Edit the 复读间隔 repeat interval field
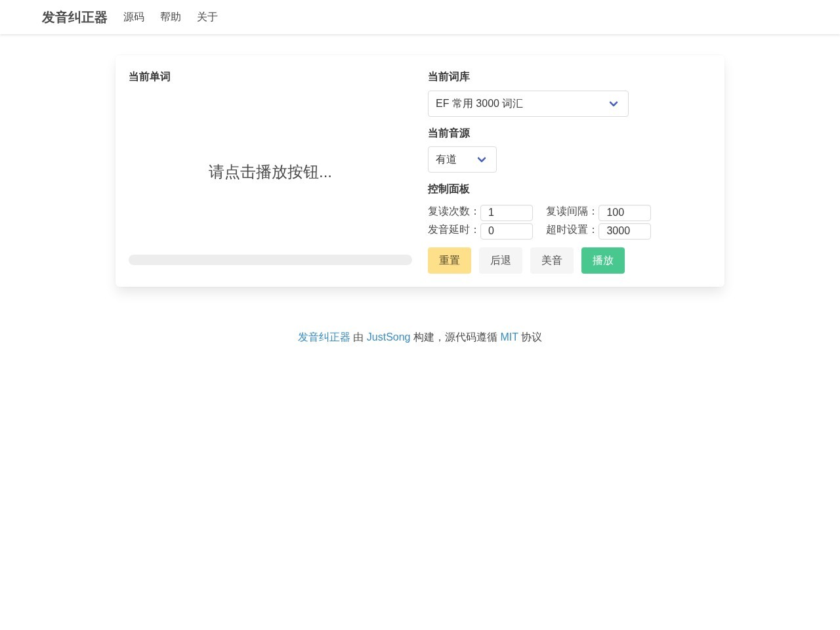 click(624, 212)
